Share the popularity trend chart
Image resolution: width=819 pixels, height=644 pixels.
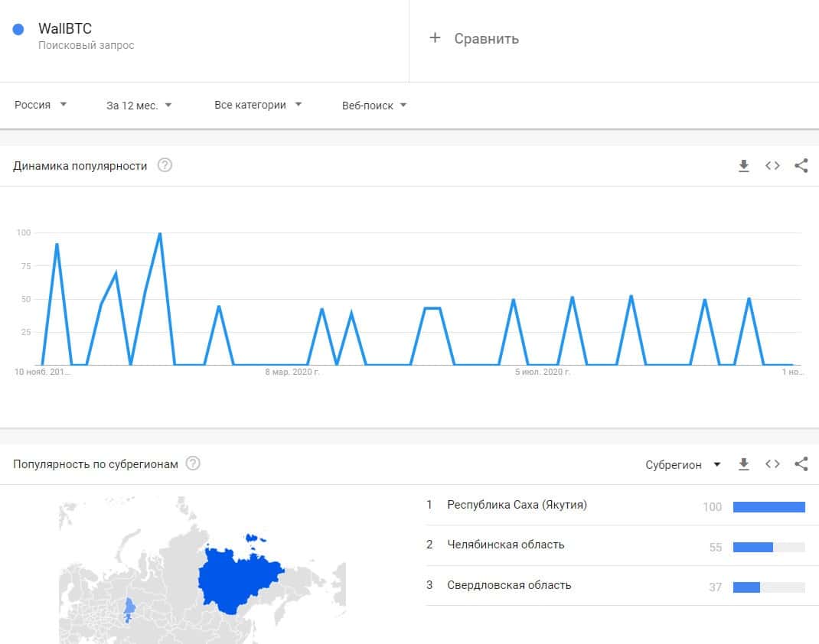(801, 166)
